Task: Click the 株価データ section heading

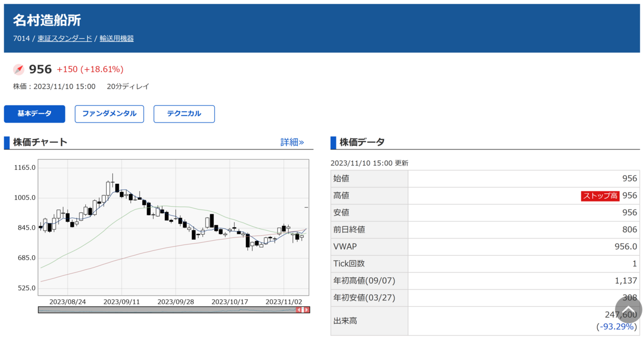Action: click(362, 142)
